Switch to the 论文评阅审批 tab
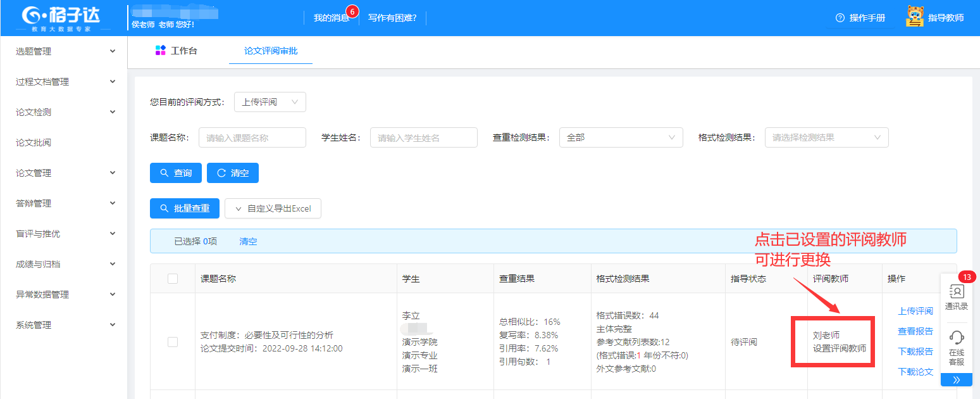 pos(271,51)
